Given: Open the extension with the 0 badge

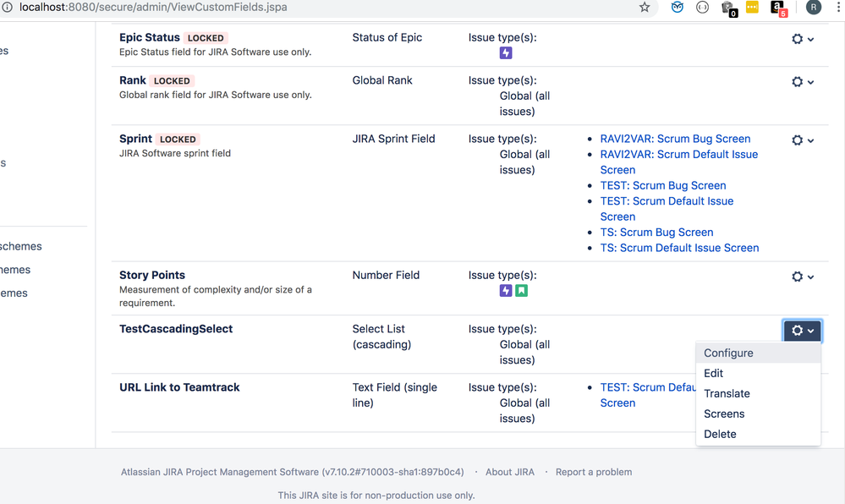Looking at the screenshot, I should (x=728, y=8).
